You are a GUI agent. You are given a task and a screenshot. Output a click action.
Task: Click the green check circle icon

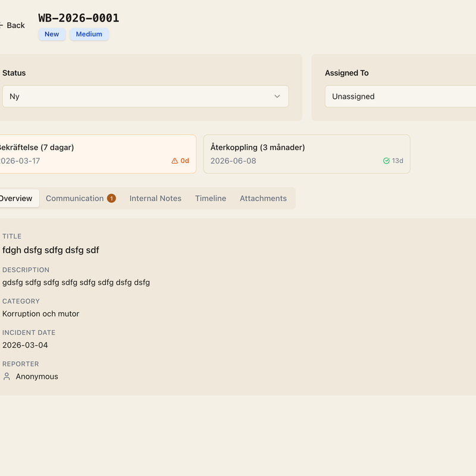click(386, 161)
